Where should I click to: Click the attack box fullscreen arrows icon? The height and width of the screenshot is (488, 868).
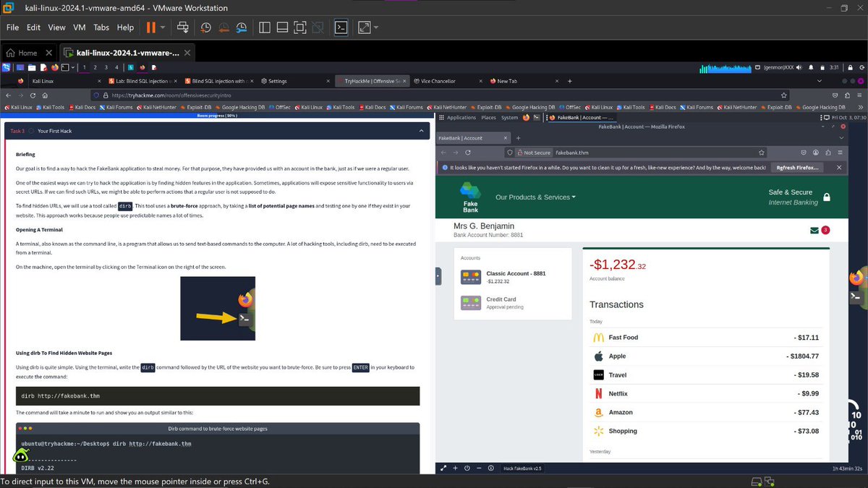443,468
